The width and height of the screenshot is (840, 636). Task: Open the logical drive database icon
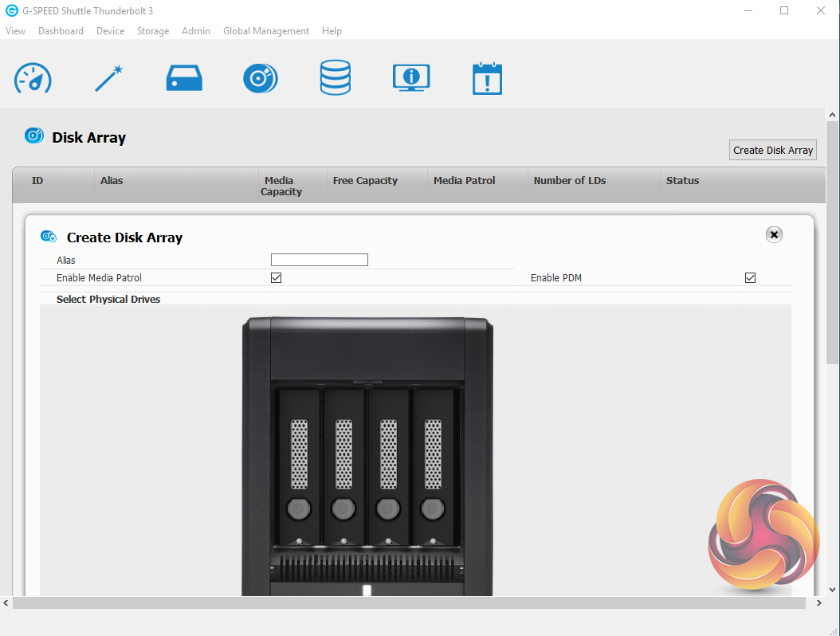click(336, 77)
